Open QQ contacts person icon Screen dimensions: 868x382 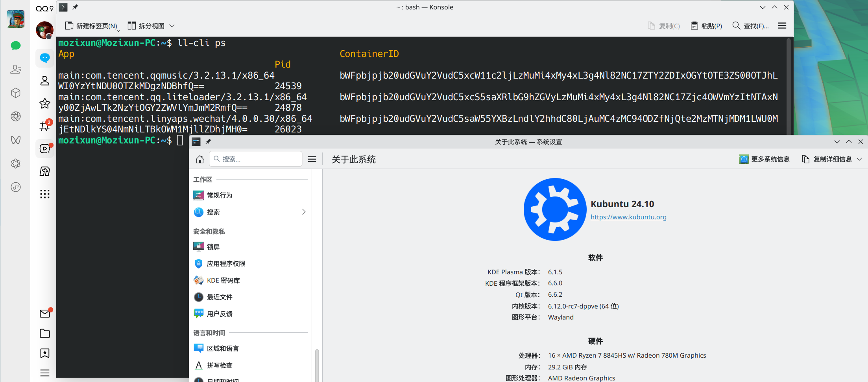(45, 81)
